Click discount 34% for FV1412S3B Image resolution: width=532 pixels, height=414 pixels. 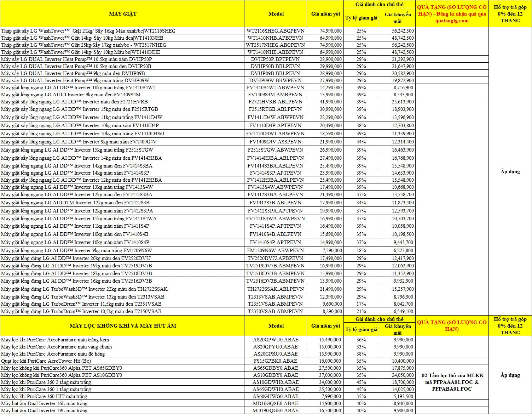[x=361, y=203]
